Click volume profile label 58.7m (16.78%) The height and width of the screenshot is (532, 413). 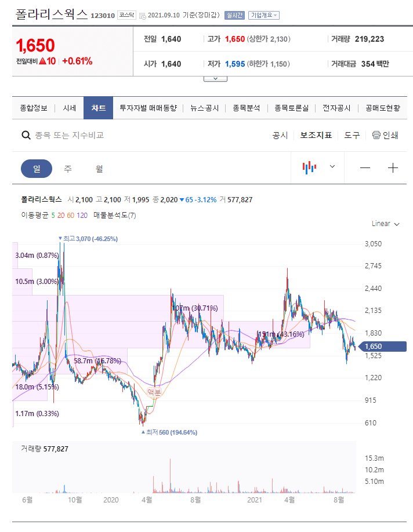(97, 360)
